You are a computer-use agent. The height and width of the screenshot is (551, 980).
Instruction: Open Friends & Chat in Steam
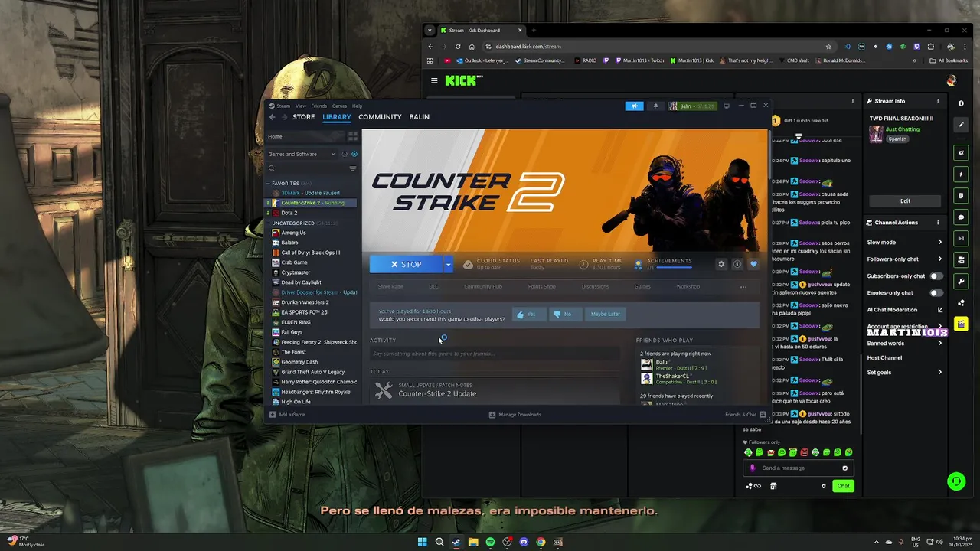pyautogui.click(x=745, y=415)
